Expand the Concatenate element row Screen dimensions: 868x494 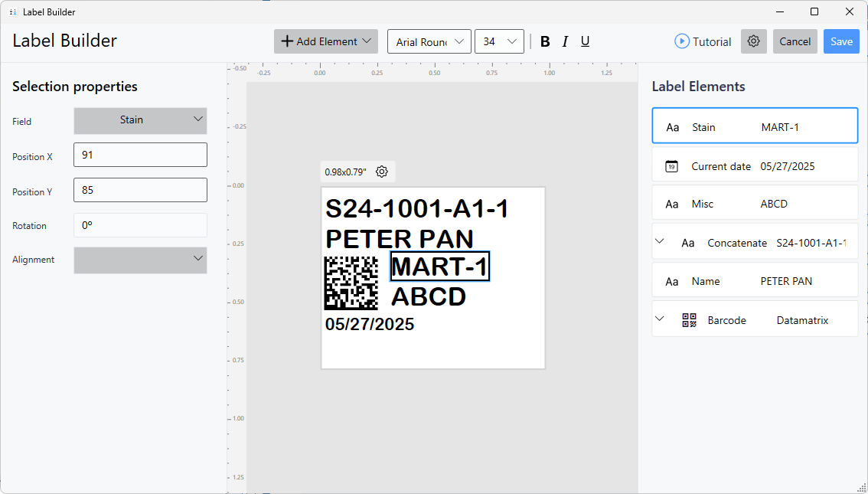point(660,241)
